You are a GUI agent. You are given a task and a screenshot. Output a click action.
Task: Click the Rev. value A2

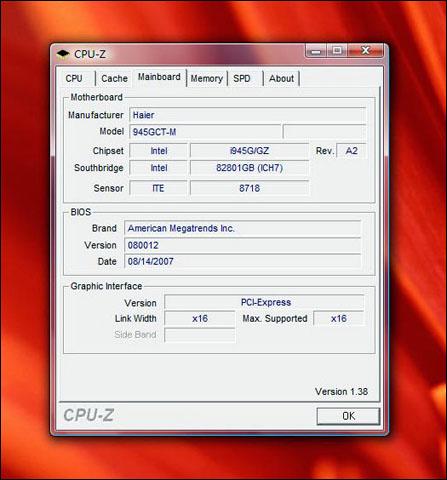coord(351,151)
